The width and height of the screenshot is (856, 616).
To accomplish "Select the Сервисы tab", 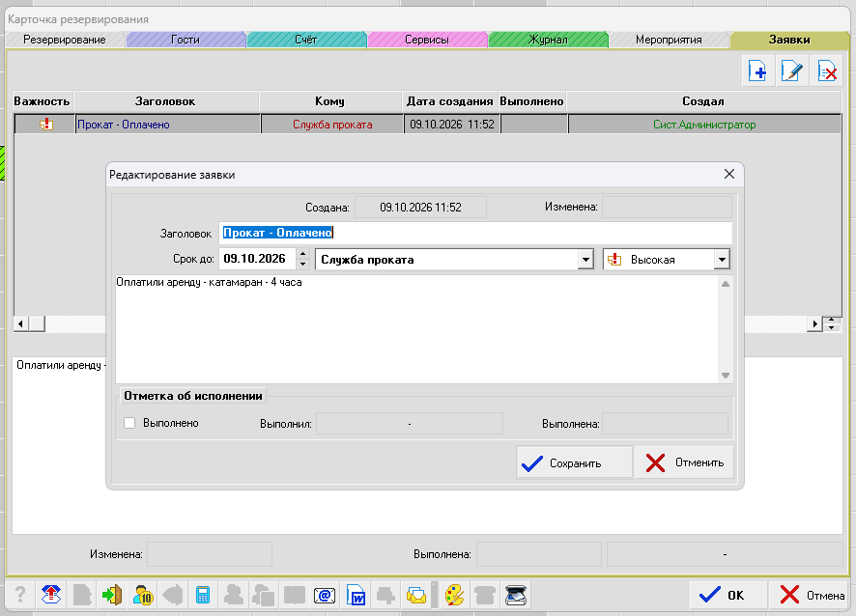I will (427, 40).
